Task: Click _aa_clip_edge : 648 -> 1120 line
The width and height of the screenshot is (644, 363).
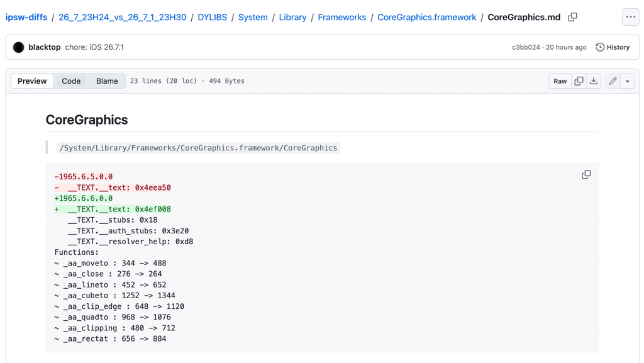Action: pyautogui.click(x=119, y=306)
